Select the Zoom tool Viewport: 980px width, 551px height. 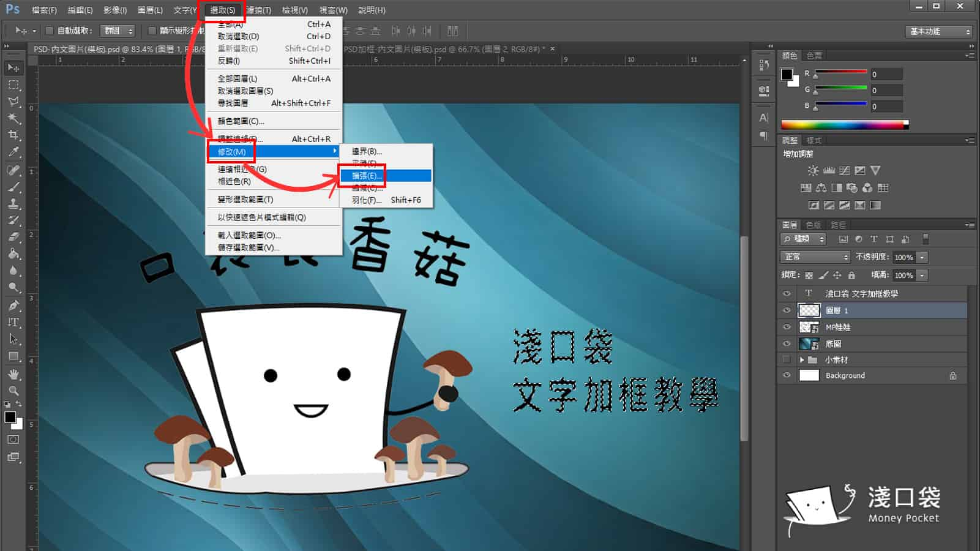(13, 391)
